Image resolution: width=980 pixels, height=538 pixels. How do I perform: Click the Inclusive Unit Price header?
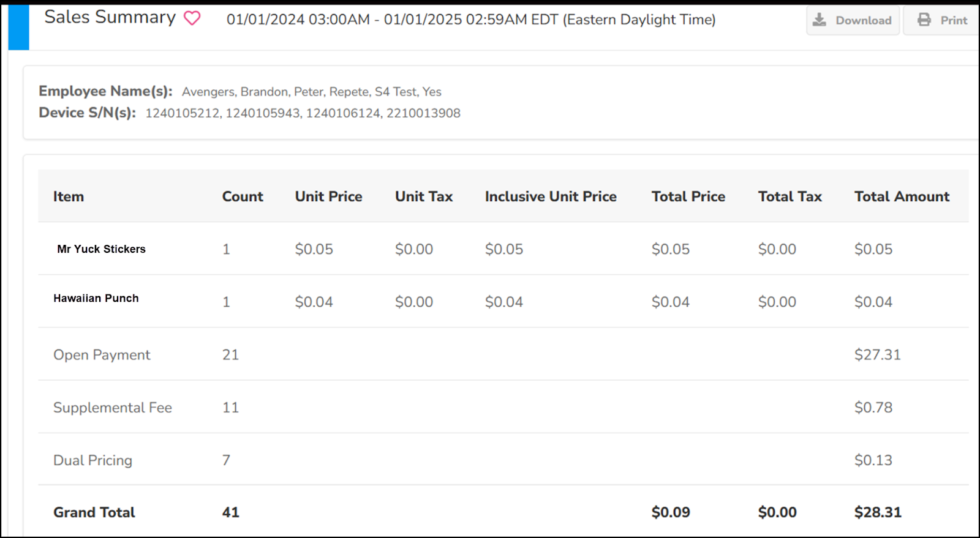(x=551, y=196)
